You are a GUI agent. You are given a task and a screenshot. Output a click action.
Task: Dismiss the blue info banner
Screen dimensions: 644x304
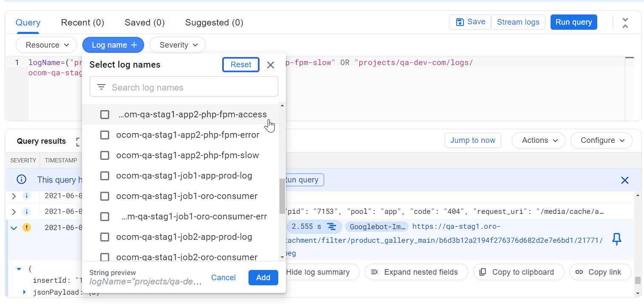pos(624,180)
